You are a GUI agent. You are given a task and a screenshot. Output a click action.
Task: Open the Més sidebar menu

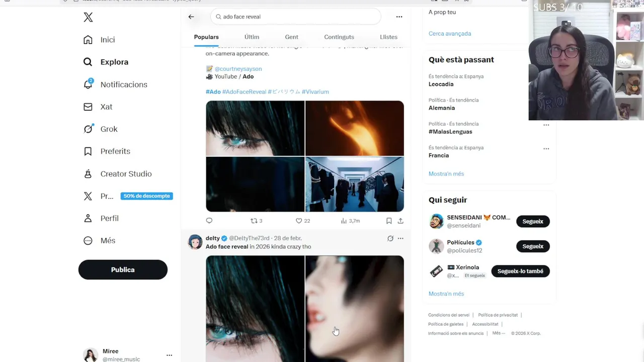(x=99, y=240)
